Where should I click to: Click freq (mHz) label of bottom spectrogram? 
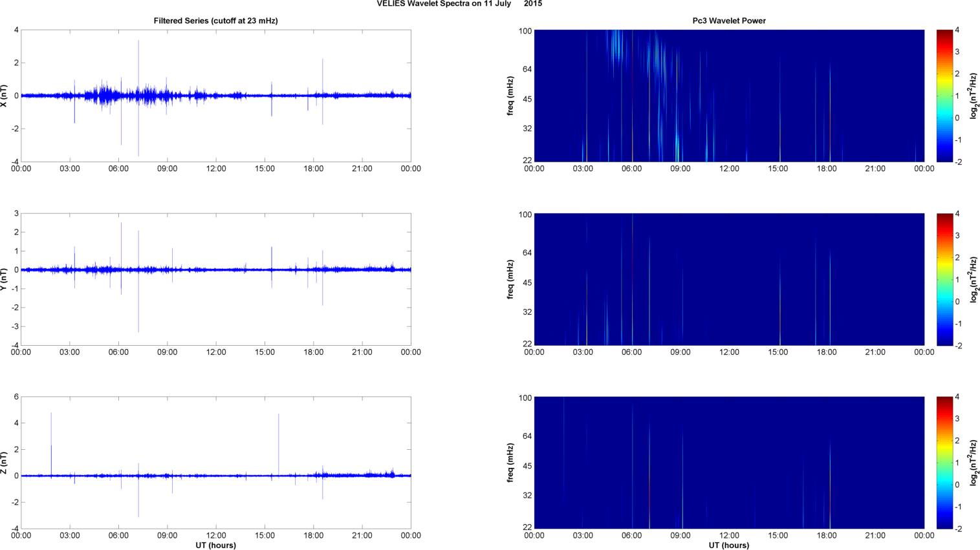tap(510, 463)
